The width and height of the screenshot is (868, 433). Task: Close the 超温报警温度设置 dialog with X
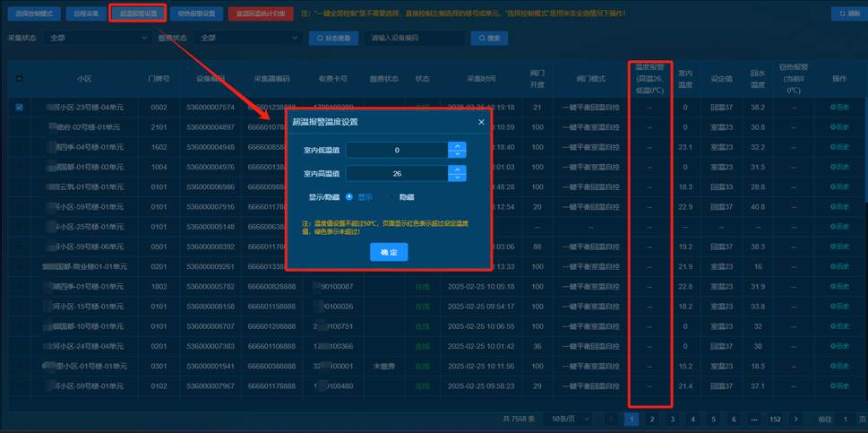click(481, 122)
